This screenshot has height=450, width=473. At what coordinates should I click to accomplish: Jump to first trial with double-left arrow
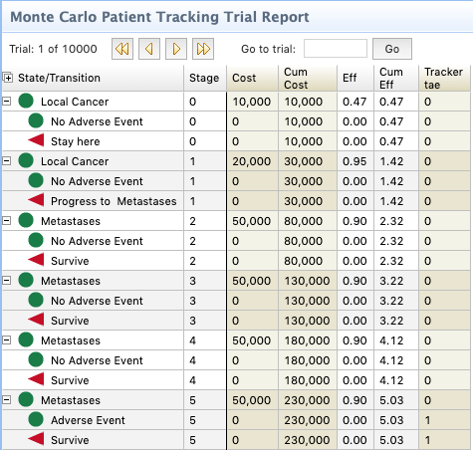(122, 49)
